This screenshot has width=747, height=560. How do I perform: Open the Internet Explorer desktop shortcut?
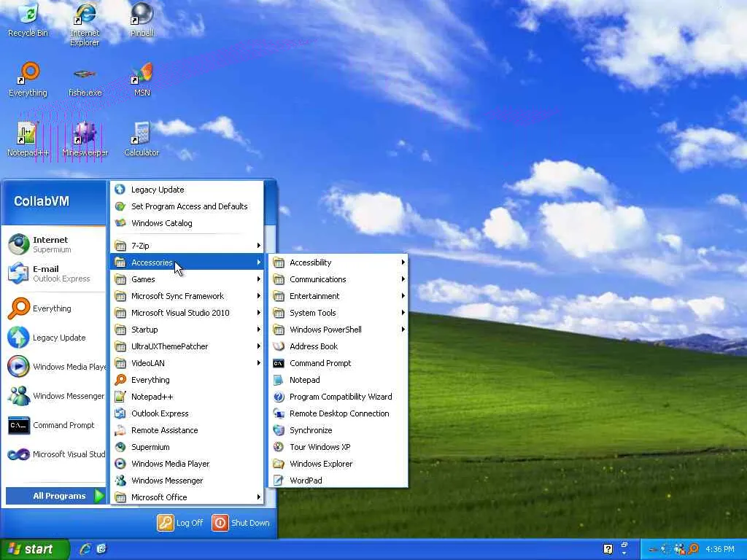point(85,24)
